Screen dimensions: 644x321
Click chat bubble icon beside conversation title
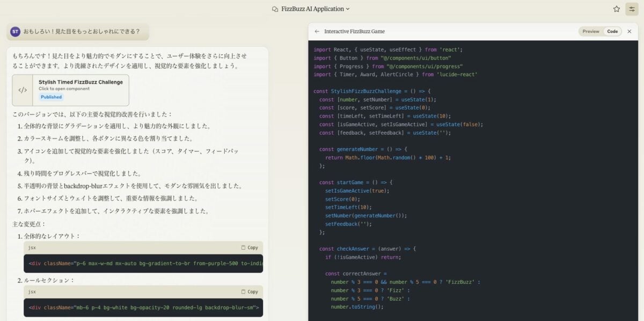coord(275,9)
